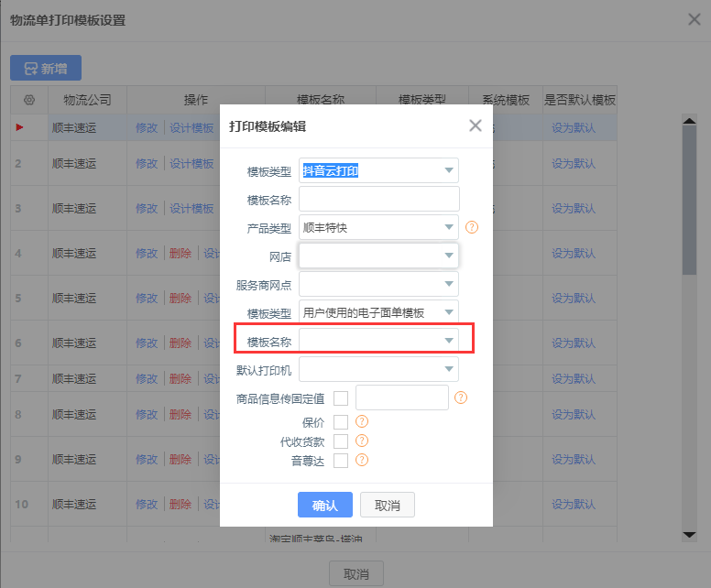Click the red arrow current row marker

click(19, 127)
